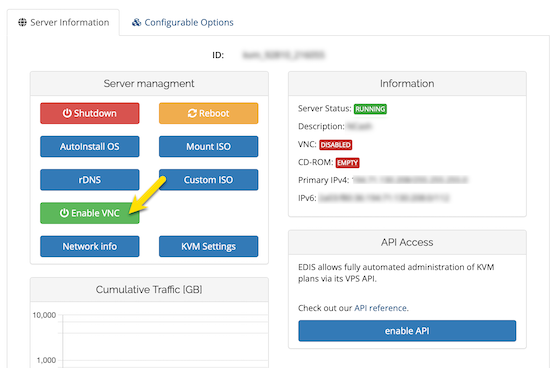This screenshot has height=368, width=560.
Task: Click the Mount ISO button
Action: pos(209,146)
